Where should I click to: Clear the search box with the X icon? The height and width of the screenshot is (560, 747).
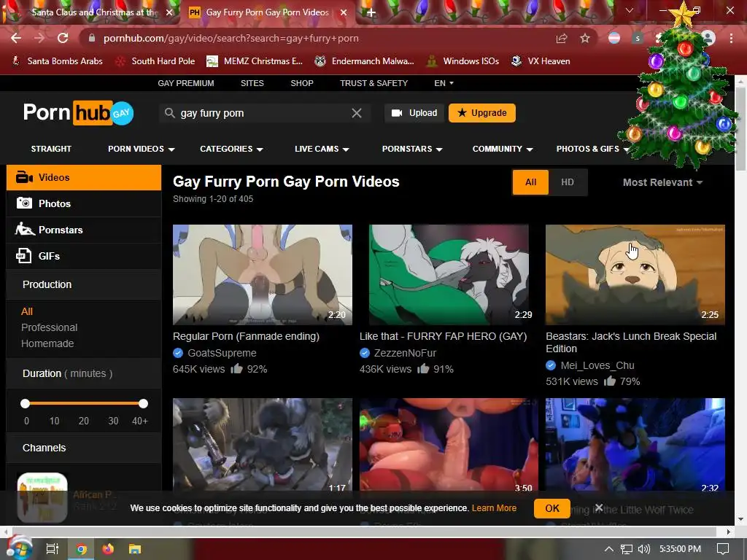click(356, 113)
